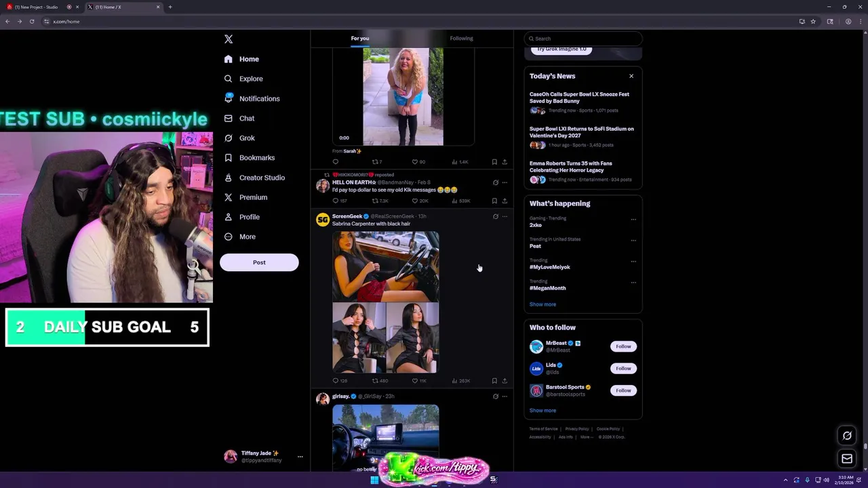The width and height of the screenshot is (868, 488).
Task: Go to Creator Studio
Action: pyautogui.click(x=254, y=178)
